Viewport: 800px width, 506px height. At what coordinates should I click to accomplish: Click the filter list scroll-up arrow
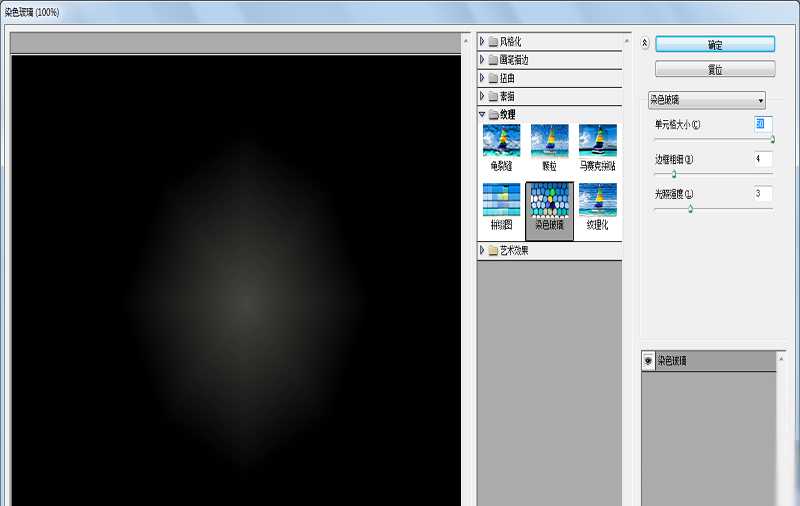click(x=627, y=41)
